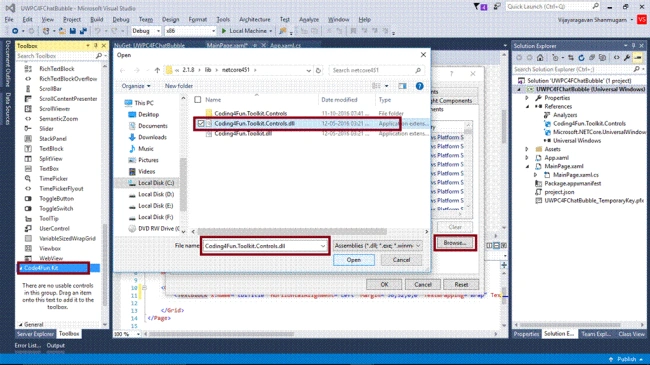Open the Organize dropdown in Open dialog
Image resolution: width=650 pixels, height=365 pixels.
(136, 86)
